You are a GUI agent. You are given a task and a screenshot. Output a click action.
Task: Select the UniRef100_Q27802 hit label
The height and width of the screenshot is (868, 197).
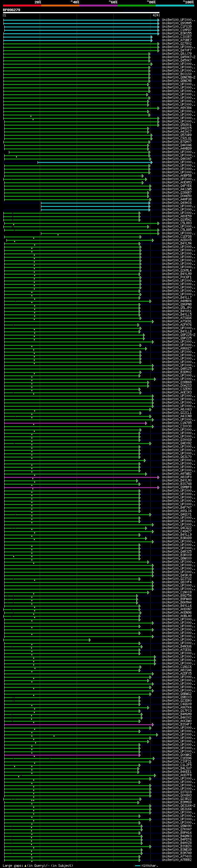coord(177,43)
